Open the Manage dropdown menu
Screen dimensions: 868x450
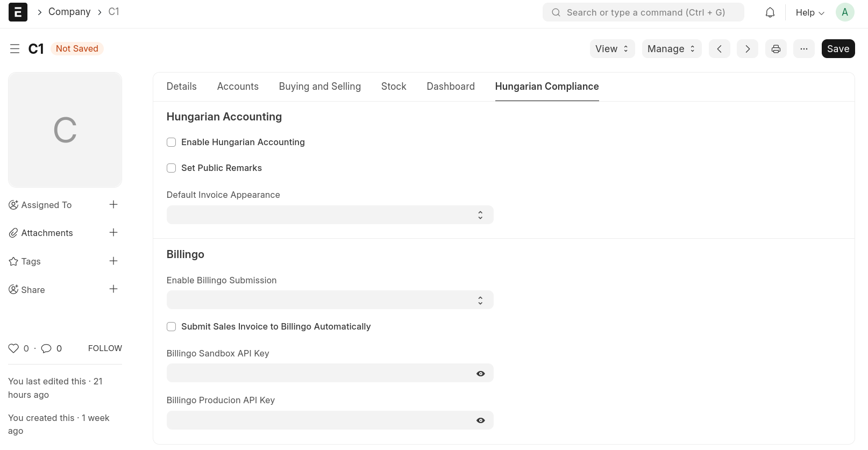tap(671, 49)
